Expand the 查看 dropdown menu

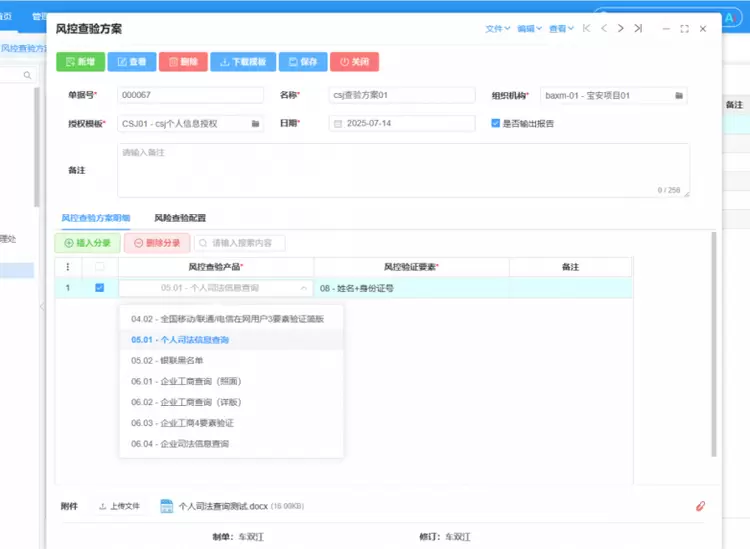(560, 29)
